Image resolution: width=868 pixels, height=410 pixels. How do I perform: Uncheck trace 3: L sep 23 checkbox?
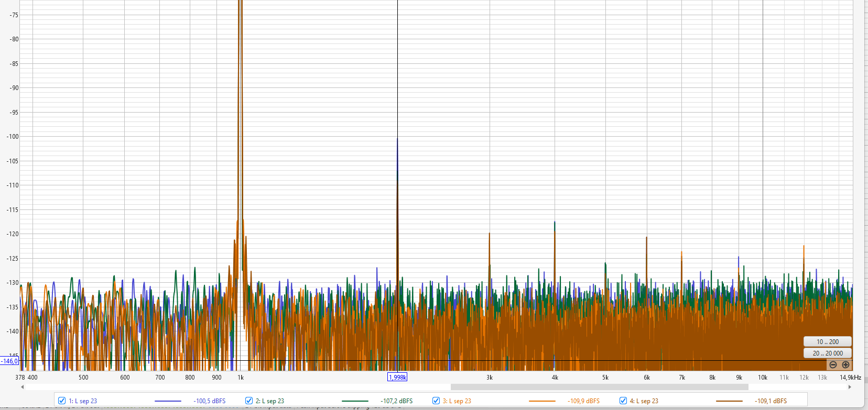click(x=436, y=401)
